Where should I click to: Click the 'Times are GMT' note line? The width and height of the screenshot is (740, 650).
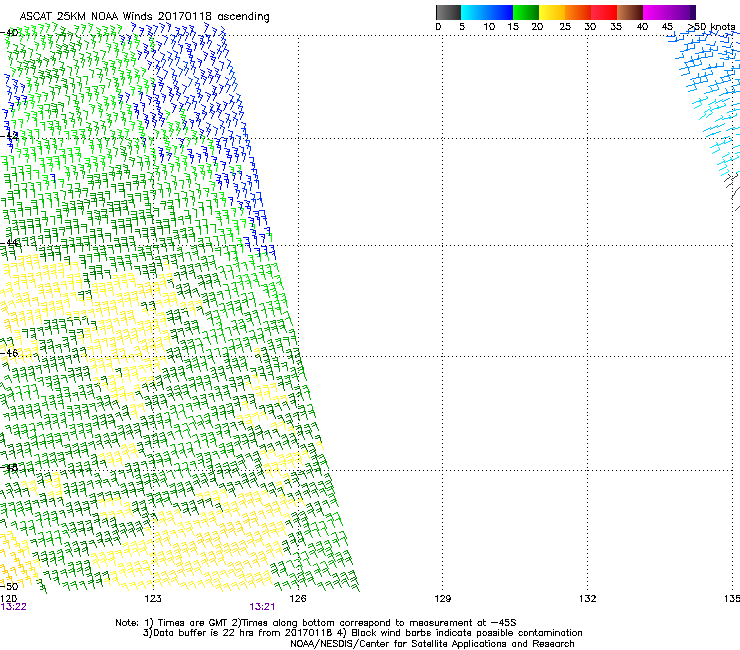click(x=316, y=623)
